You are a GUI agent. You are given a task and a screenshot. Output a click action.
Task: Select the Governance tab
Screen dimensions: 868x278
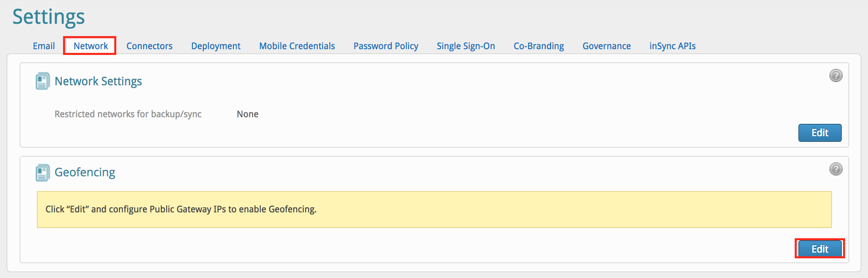(606, 46)
